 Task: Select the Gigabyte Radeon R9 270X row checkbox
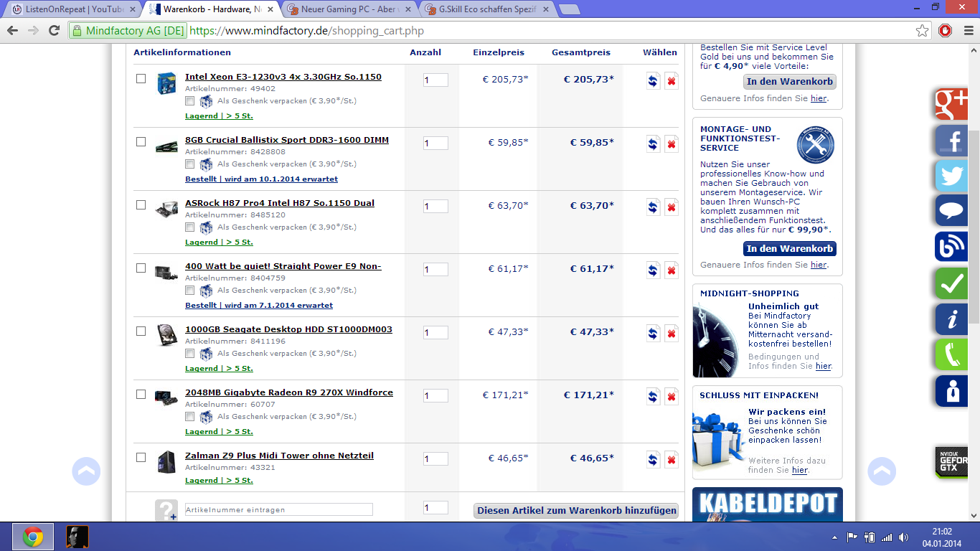tap(141, 394)
